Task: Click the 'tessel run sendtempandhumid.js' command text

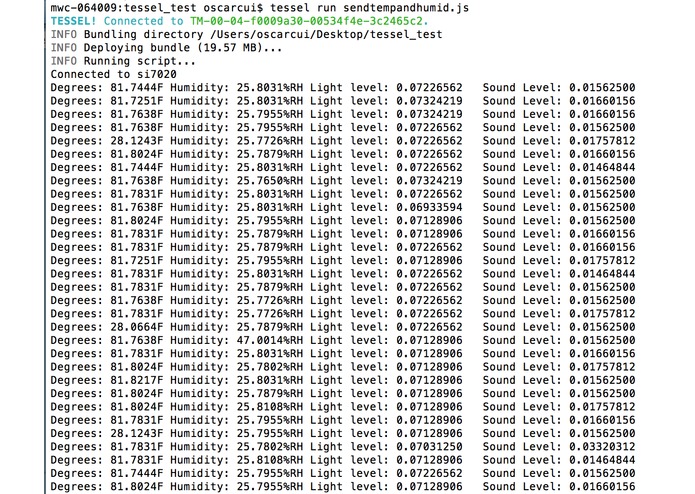Action: (x=370, y=8)
